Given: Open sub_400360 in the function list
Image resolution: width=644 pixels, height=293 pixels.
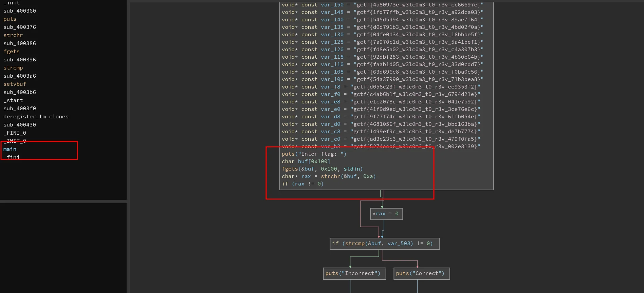Looking at the screenshot, I should point(20,11).
